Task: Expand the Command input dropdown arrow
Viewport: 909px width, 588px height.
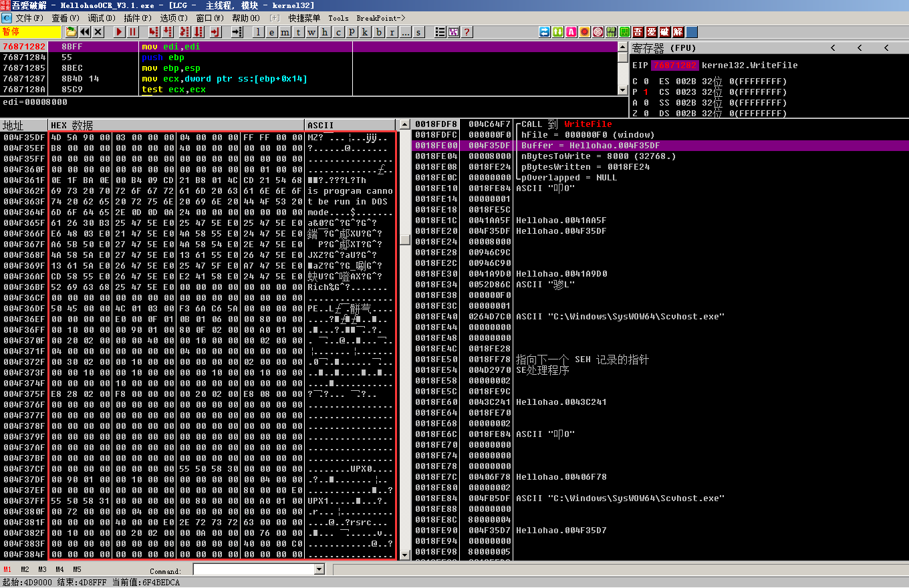Action: [319, 569]
